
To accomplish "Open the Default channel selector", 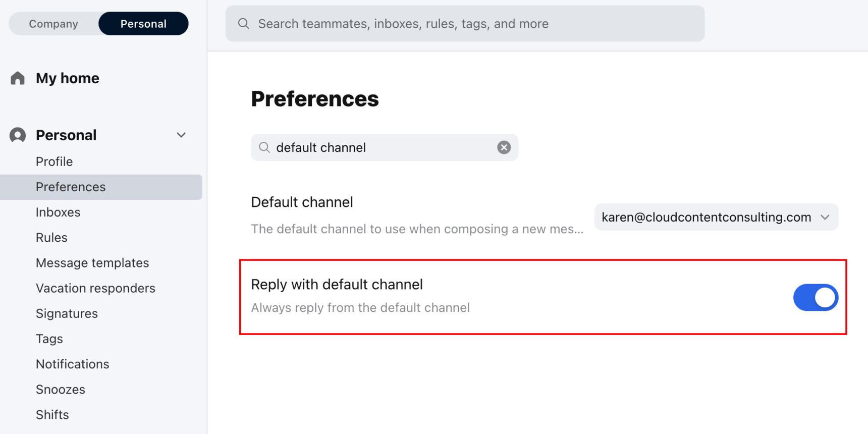I will [716, 217].
